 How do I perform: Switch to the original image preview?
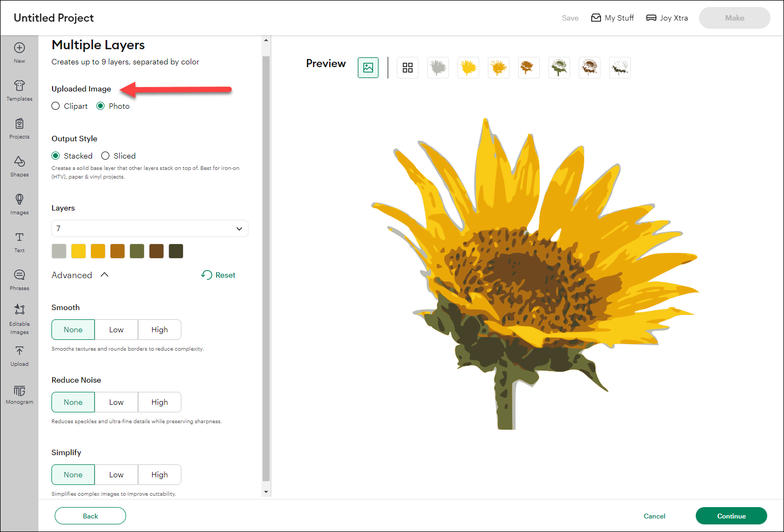pyautogui.click(x=368, y=68)
